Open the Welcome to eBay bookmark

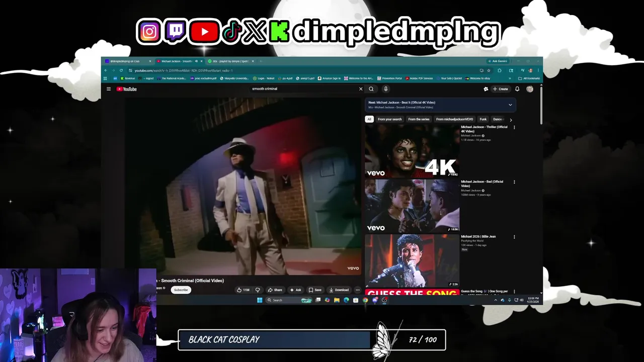[x=478, y=78]
